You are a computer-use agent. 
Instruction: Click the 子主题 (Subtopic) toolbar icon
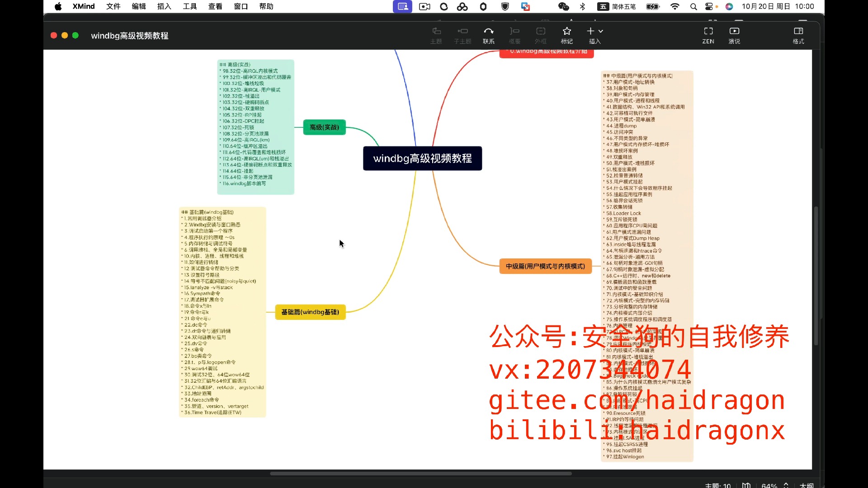pyautogui.click(x=462, y=35)
